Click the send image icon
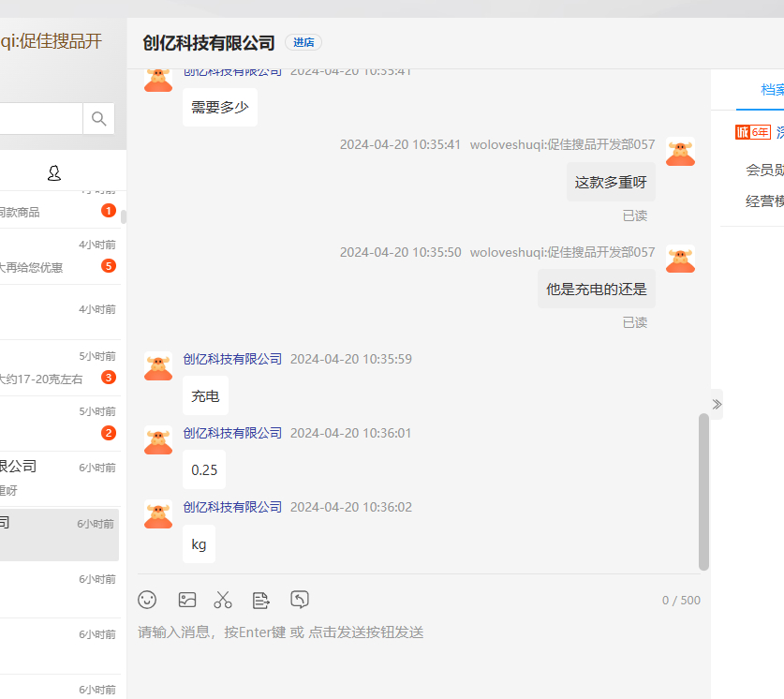This screenshot has width=784, height=699. pyautogui.click(x=187, y=600)
